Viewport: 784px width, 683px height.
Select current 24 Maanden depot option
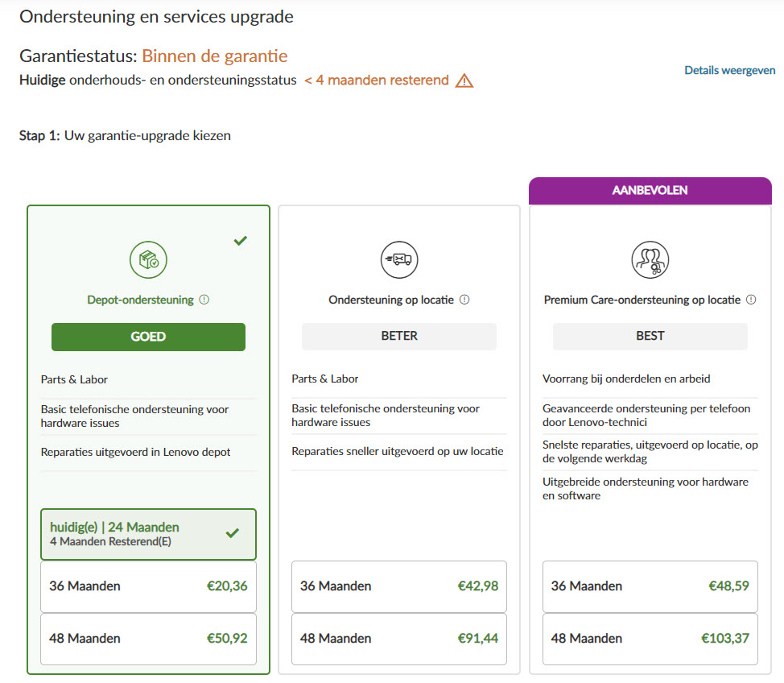tap(148, 534)
